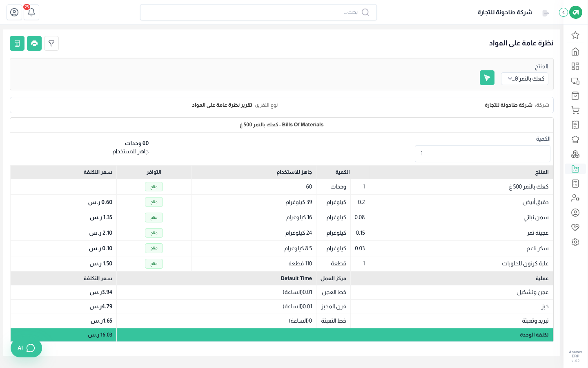Click the 'تكلفة الوحدة' total row label
The height and width of the screenshot is (368, 588).
tap(534, 335)
